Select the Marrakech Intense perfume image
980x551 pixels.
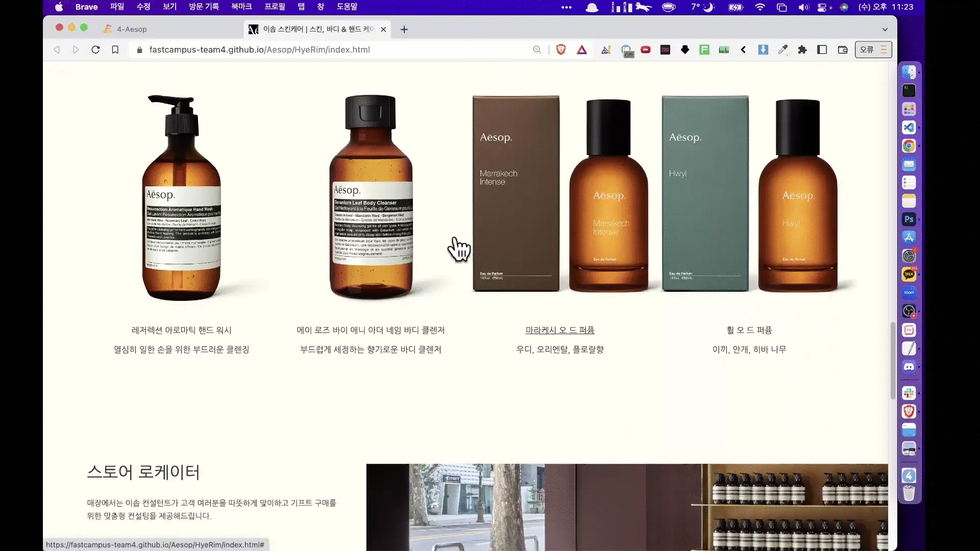(560, 194)
